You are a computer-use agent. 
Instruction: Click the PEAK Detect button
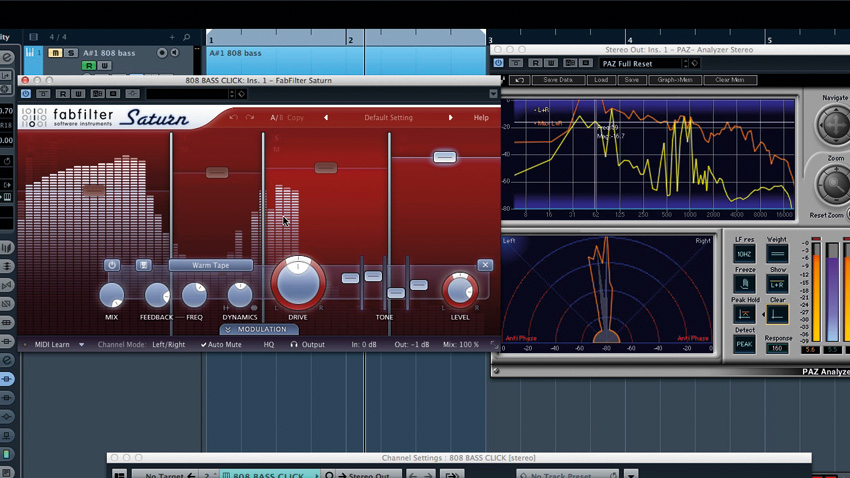[744, 345]
